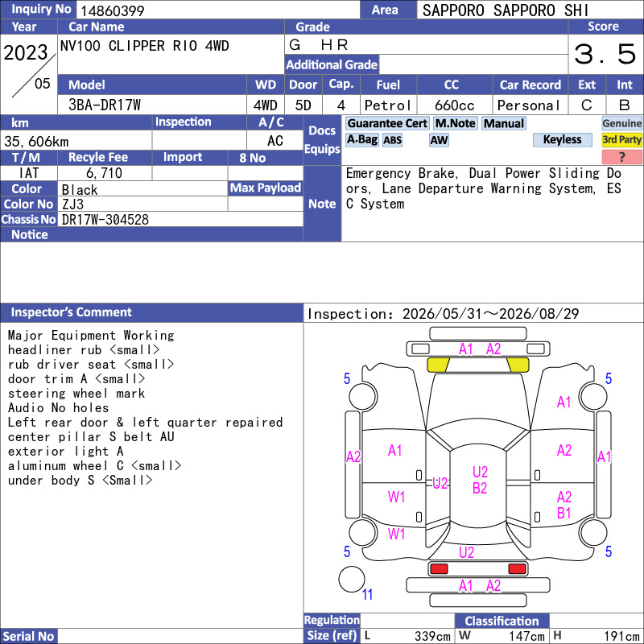Click the Manual document badge

504,124
